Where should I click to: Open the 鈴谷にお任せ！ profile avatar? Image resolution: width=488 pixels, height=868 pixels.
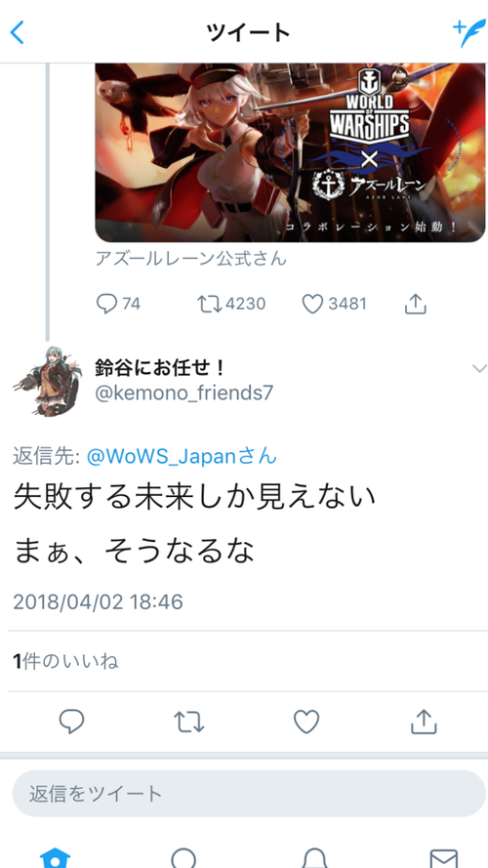click(48, 381)
